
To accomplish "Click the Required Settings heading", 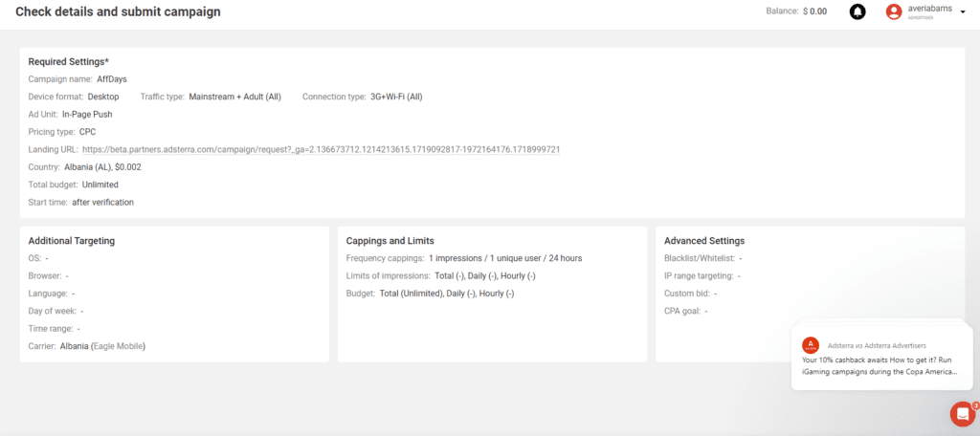I will [x=69, y=61].
